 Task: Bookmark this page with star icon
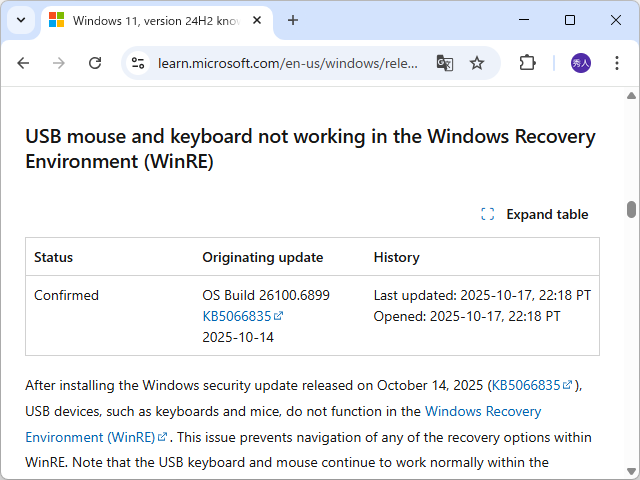coord(477,63)
